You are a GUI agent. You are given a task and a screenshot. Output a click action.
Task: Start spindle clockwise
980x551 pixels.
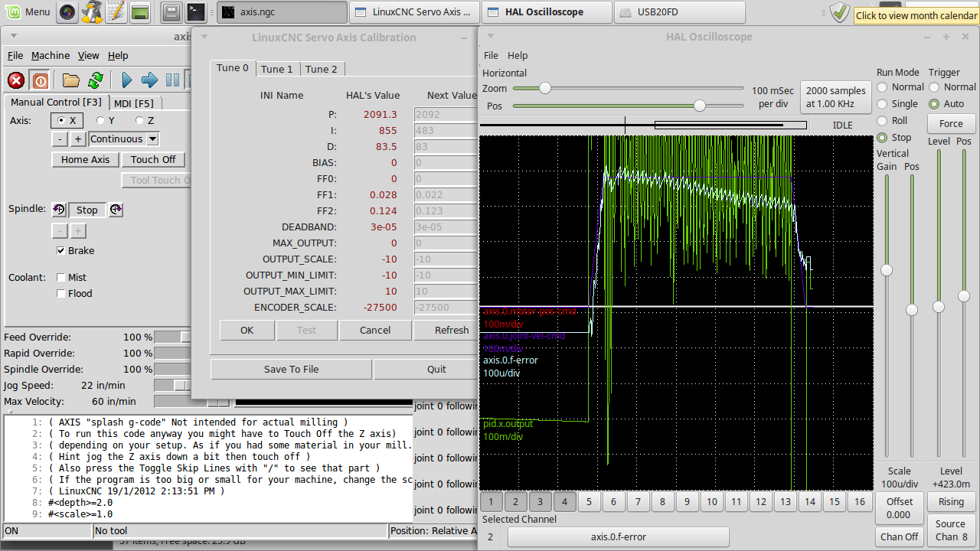click(116, 210)
